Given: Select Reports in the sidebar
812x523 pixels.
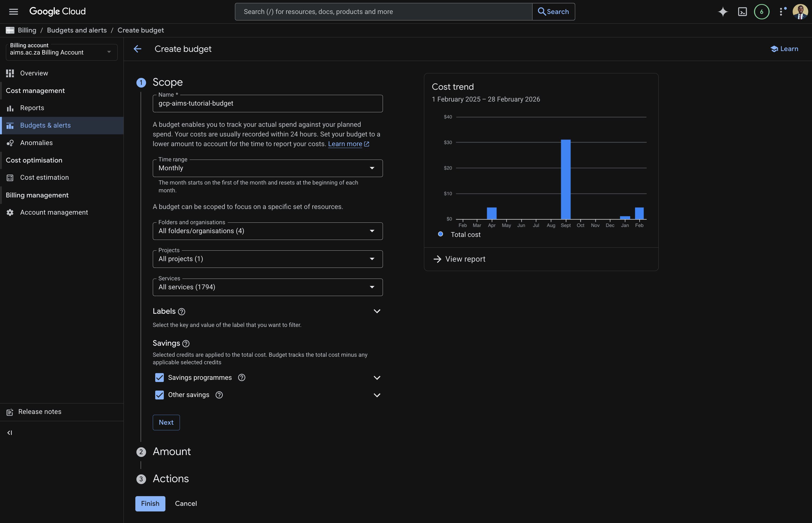Looking at the screenshot, I should [32, 108].
